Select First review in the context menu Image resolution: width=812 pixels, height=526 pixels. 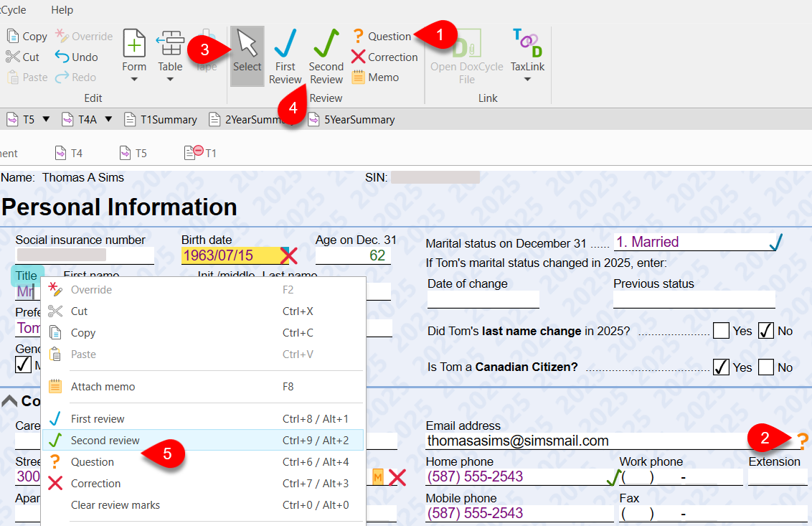coord(203,419)
